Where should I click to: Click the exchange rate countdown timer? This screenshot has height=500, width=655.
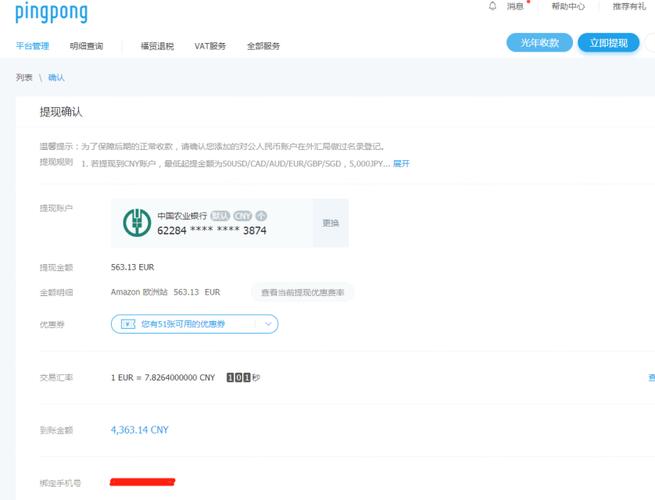[243, 378]
